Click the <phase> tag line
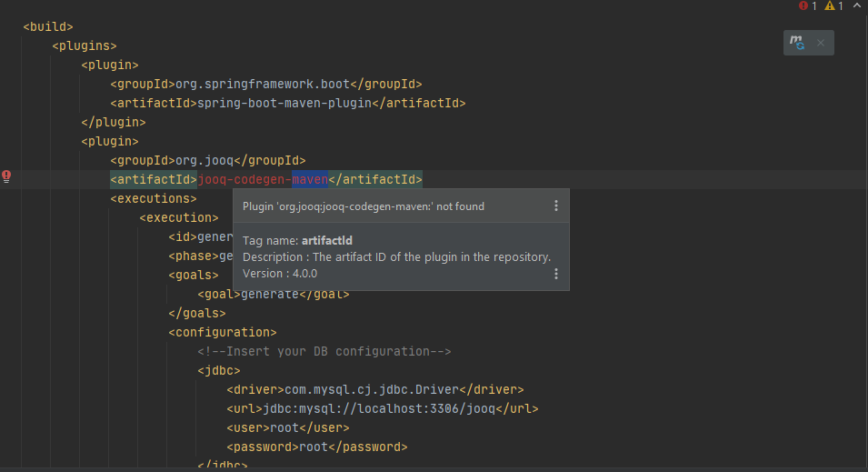868x472 pixels. coord(200,256)
